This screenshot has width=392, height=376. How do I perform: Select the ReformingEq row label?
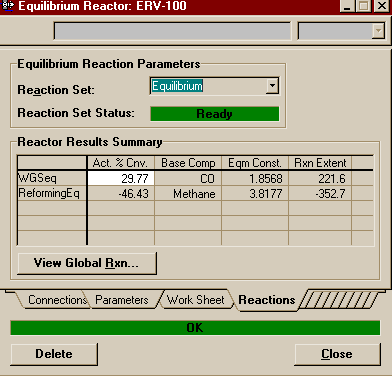(x=52, y=193)
